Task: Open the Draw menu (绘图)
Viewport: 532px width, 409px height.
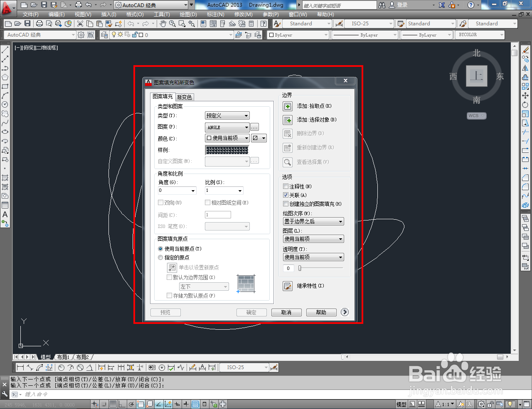Action: coord(188,14)
